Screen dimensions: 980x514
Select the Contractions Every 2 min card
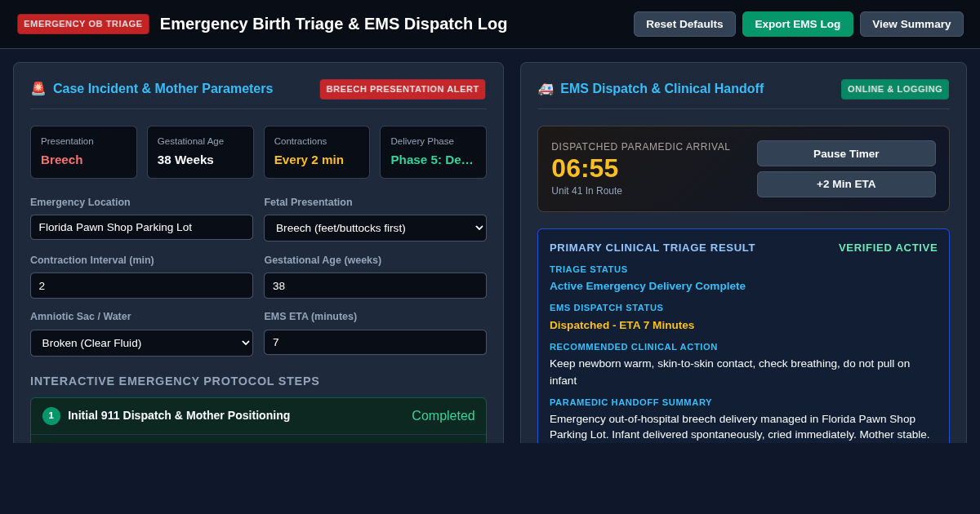click(317, 152)
